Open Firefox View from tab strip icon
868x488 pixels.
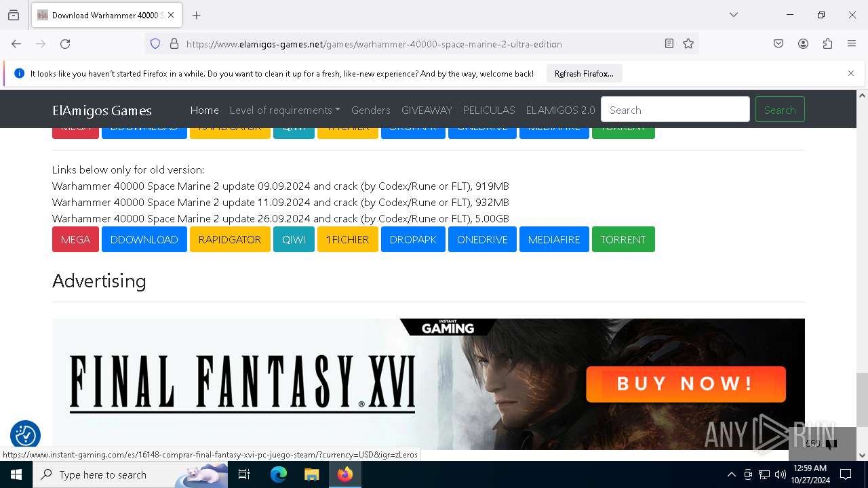coord(14,15)
